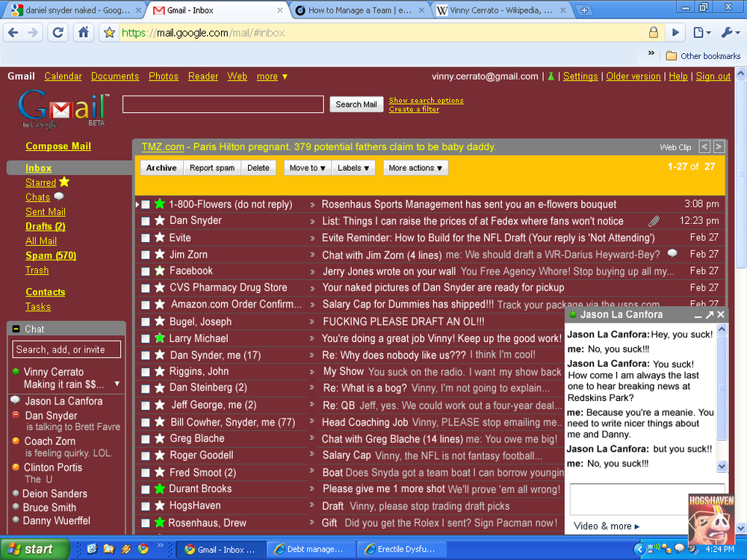Click the page vertical scrollbar thumb

click(x=741, y=173)
